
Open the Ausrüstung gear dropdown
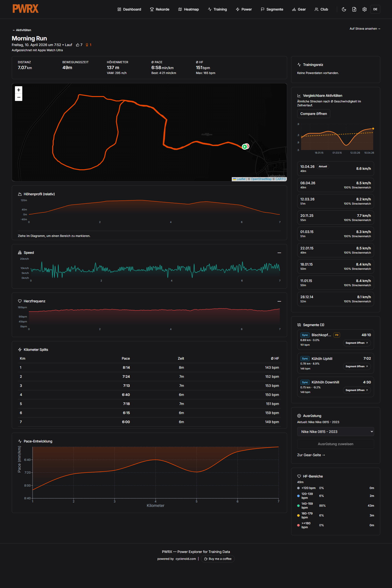pos(335,431)
